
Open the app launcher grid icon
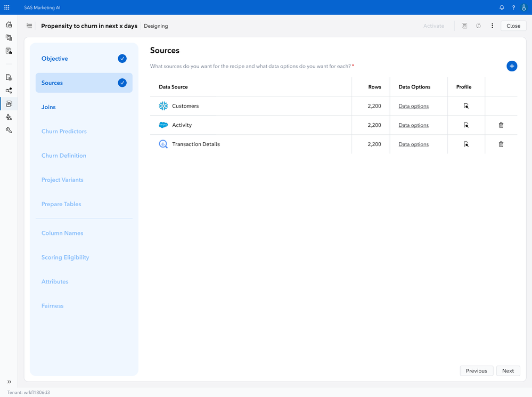(7, 7)
